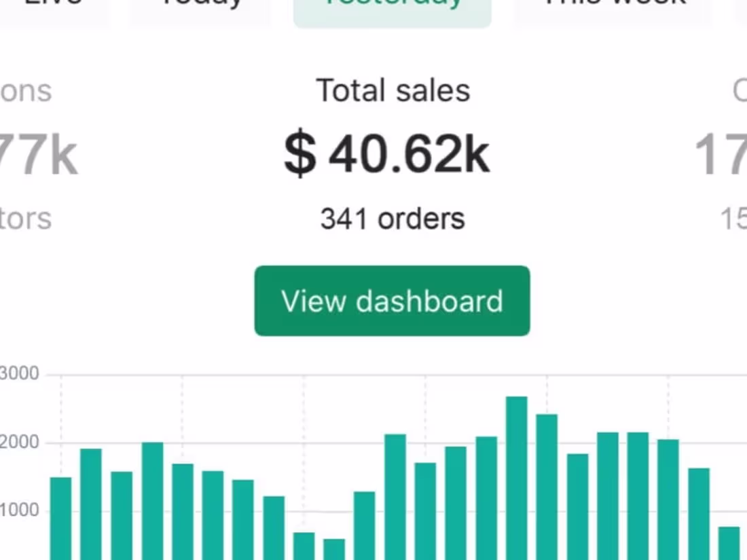Image resolution: width=747 pixels, height=560 pixels.
Task: Switch to the This week tab
Action: click(615, 7)
